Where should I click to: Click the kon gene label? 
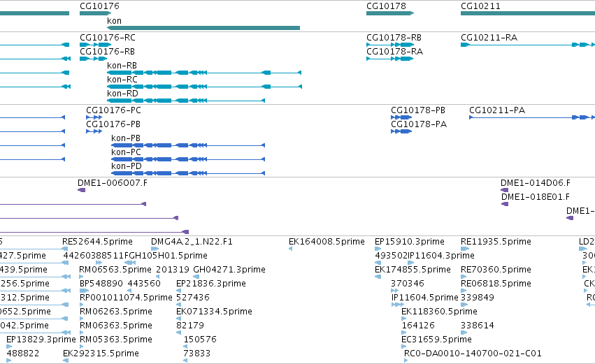pyautogui.click(x=114, y=21)
